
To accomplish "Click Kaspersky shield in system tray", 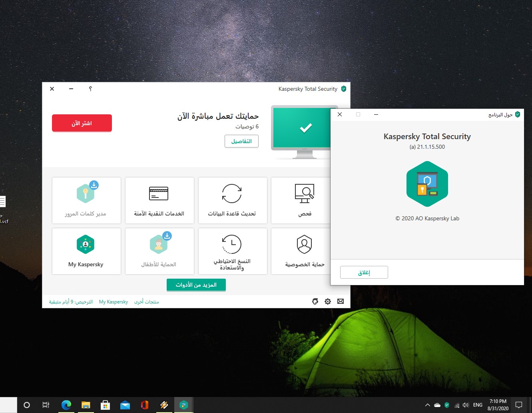I will (x=447, y=405).
